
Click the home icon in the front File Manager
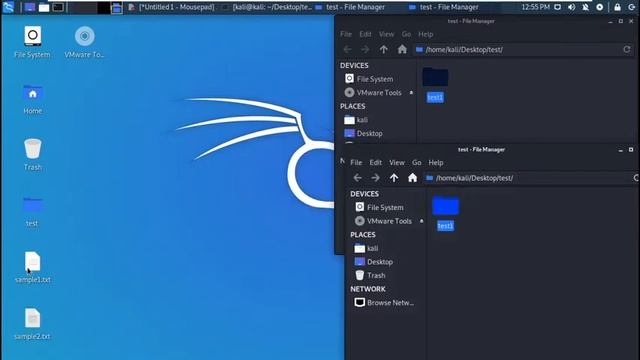click(412, 178)
